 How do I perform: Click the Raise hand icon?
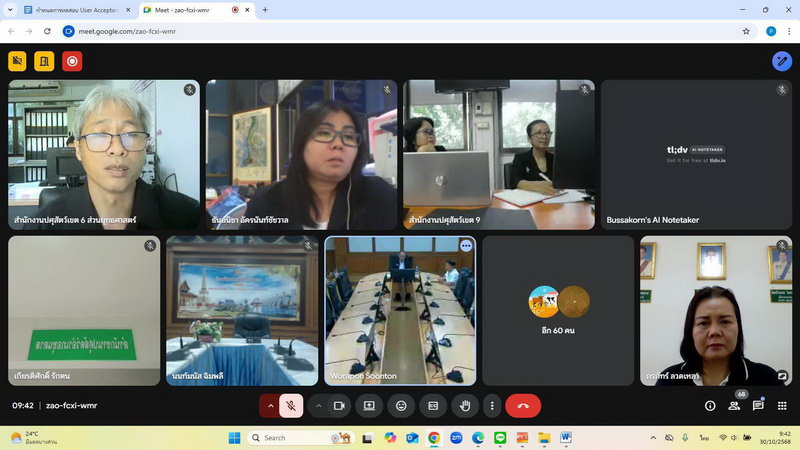[465, 406]
